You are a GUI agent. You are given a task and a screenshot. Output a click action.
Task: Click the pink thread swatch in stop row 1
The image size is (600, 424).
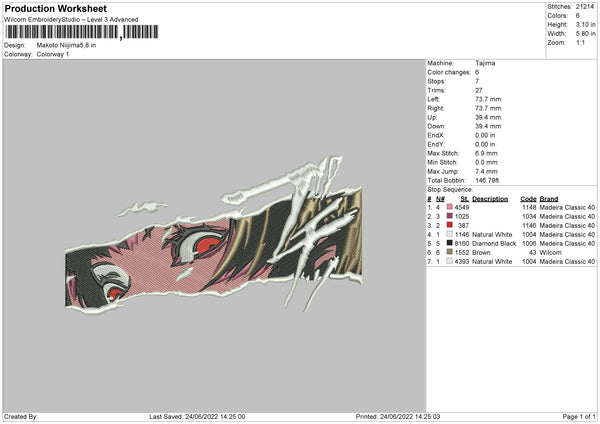click(450, 207)
